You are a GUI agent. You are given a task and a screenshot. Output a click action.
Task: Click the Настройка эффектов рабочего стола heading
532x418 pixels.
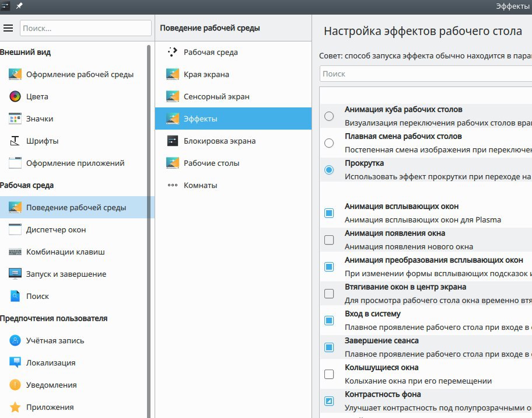coord(423,31)
